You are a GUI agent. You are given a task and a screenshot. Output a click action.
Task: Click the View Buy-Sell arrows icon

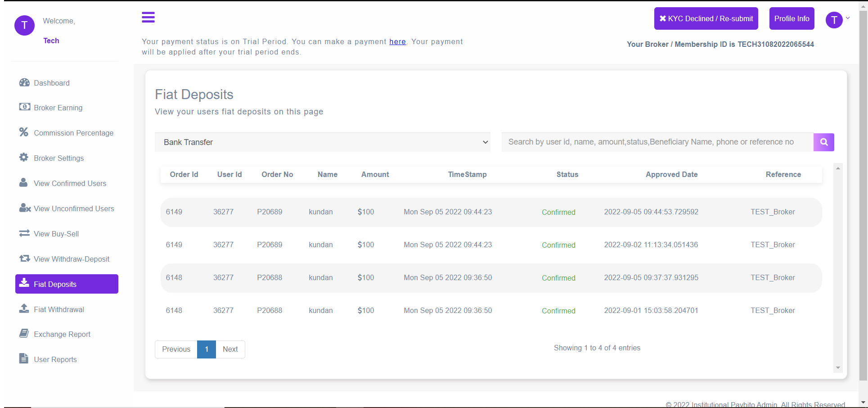pyautogui.click(x=24, y=233)
